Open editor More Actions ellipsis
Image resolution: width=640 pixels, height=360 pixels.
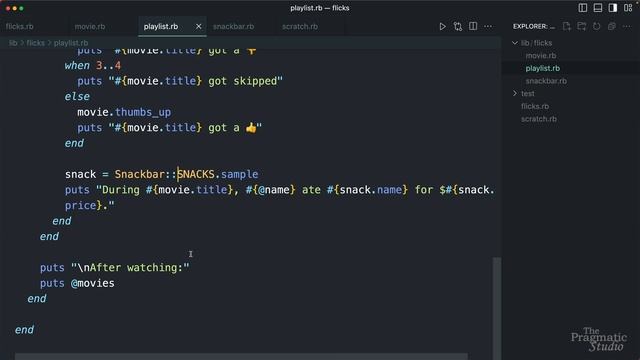click(x=488, y=27)
